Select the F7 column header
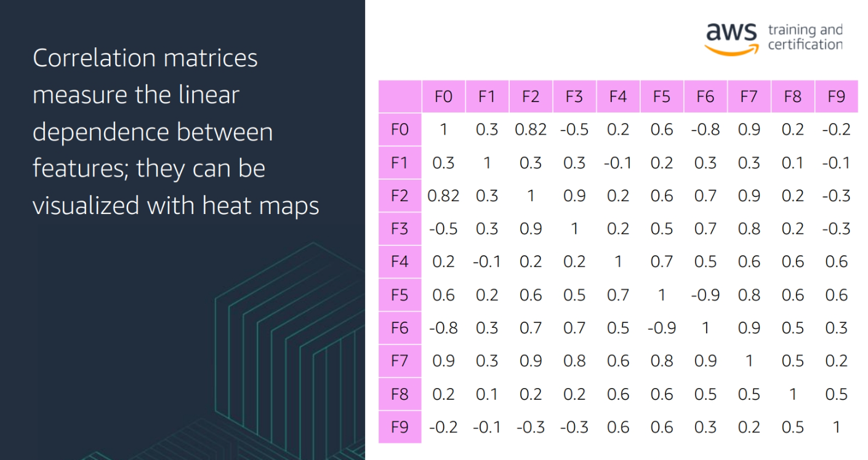Viewport: 868px width, 460px height. 749,97
